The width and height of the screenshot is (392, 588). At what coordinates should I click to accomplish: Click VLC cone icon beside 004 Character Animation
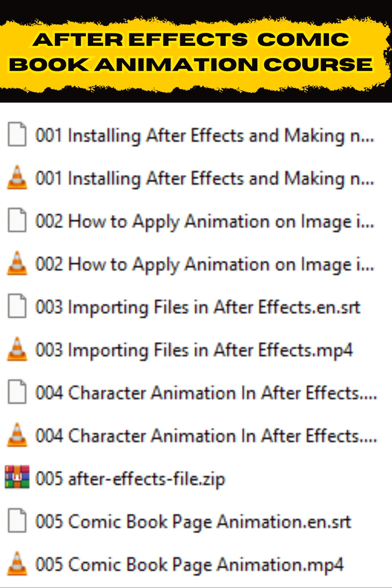coord(17,435)
